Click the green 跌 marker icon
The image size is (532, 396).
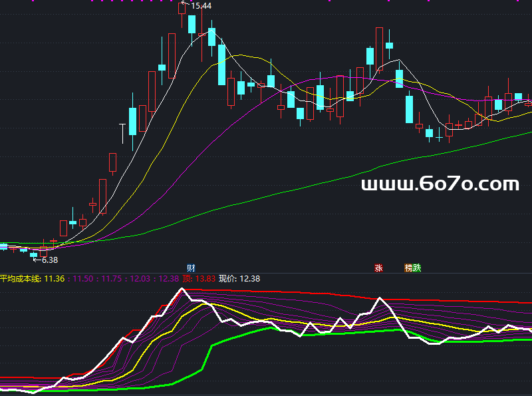click(x=417, y=268)
